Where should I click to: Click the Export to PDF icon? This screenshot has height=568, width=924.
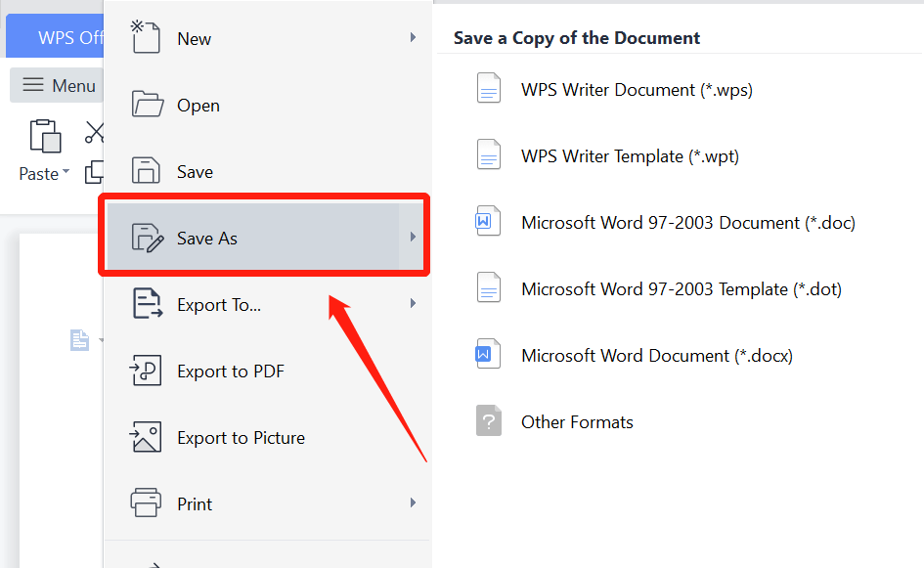[146, 371]
